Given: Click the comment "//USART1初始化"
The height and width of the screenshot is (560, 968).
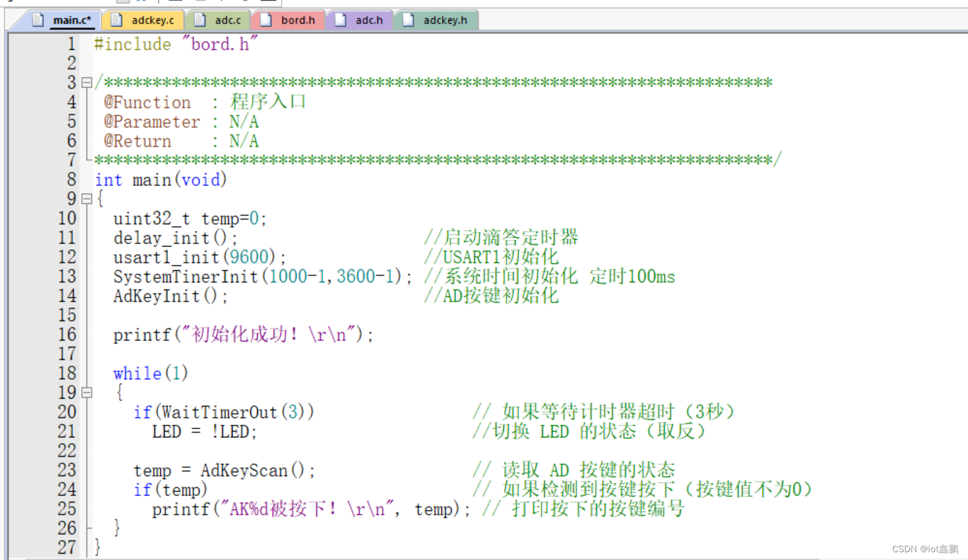Looking at the screenshot, I should coord(491,256).
